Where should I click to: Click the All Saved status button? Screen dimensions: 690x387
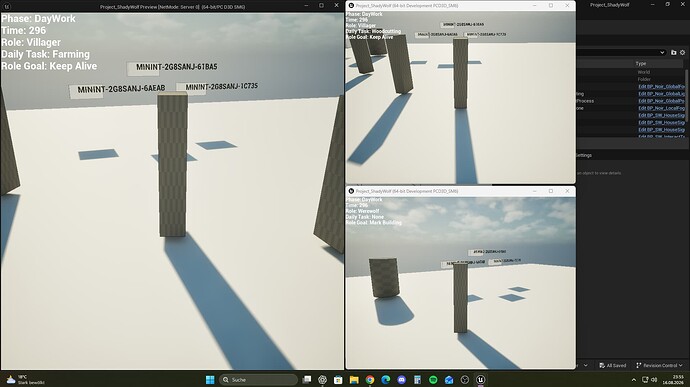point(613,365)
